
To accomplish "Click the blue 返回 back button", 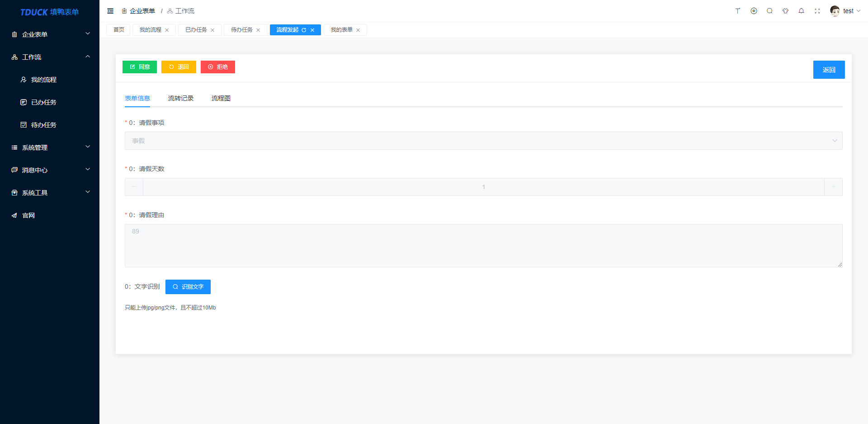I will (x=829, y=70).
